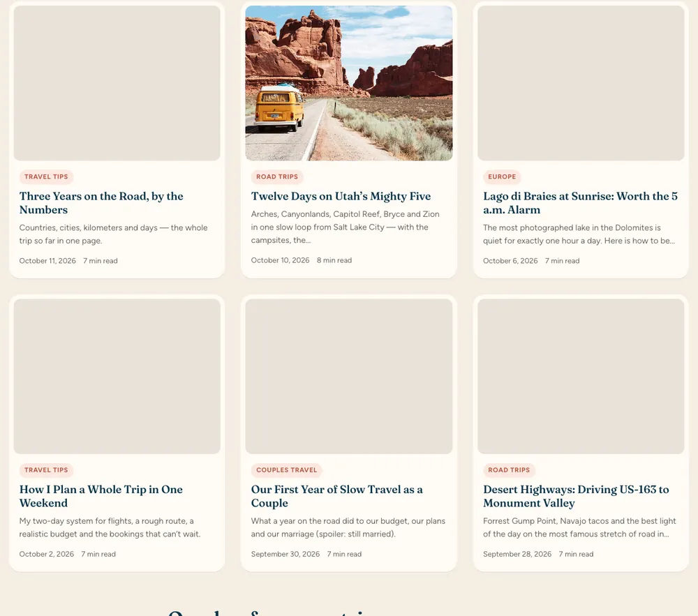Read How I Plan a Whole Trip in One Weekend

click(101, 496)
